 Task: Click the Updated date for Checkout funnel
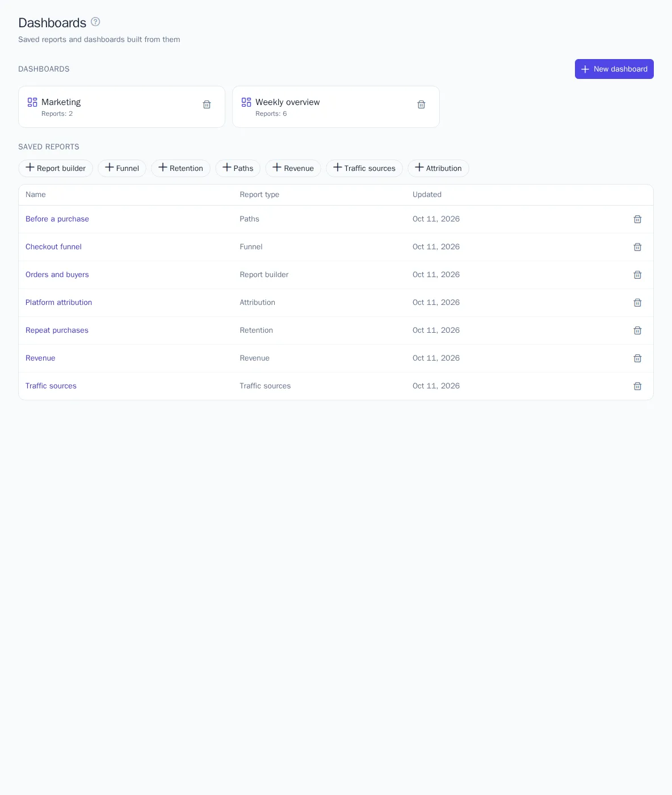pyautogui.click(x=436, y=247)
